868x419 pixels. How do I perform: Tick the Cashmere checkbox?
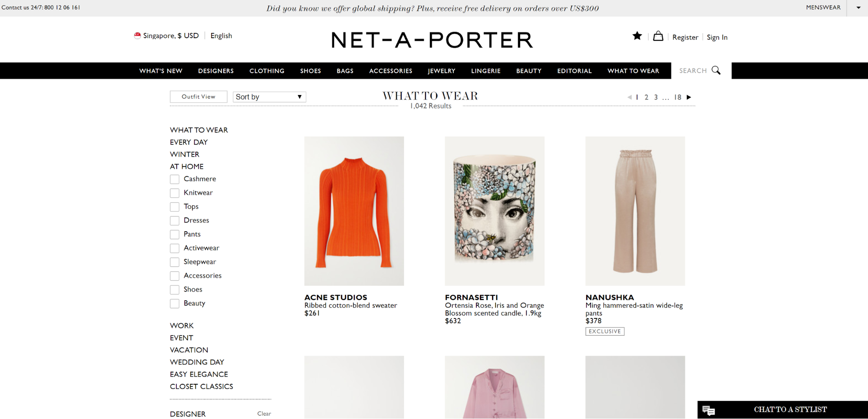[x=175, y=179]
